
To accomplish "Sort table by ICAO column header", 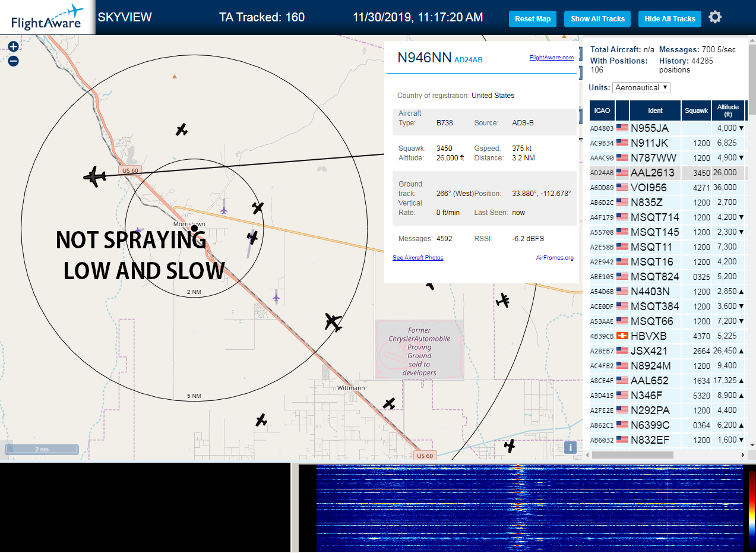I will (602, 110).
